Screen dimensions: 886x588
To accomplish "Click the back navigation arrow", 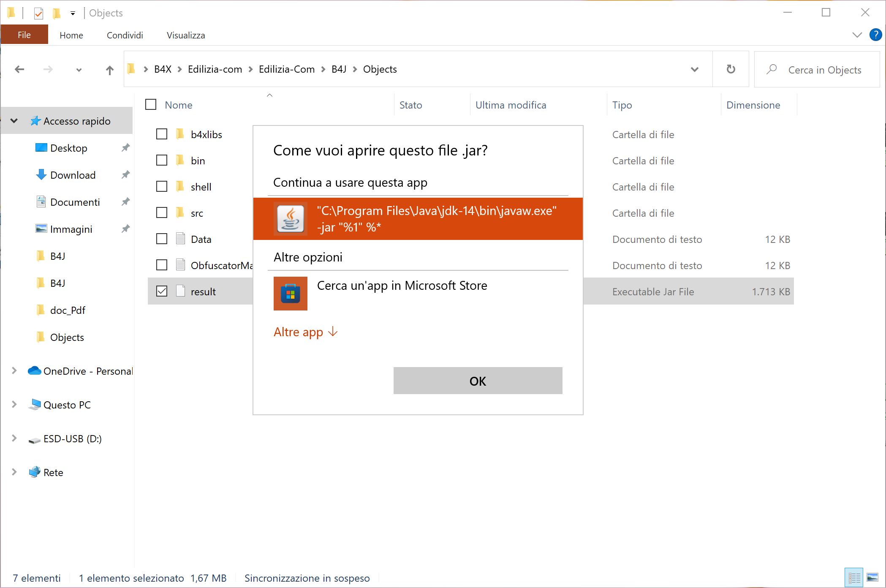I will pos(19,70).
